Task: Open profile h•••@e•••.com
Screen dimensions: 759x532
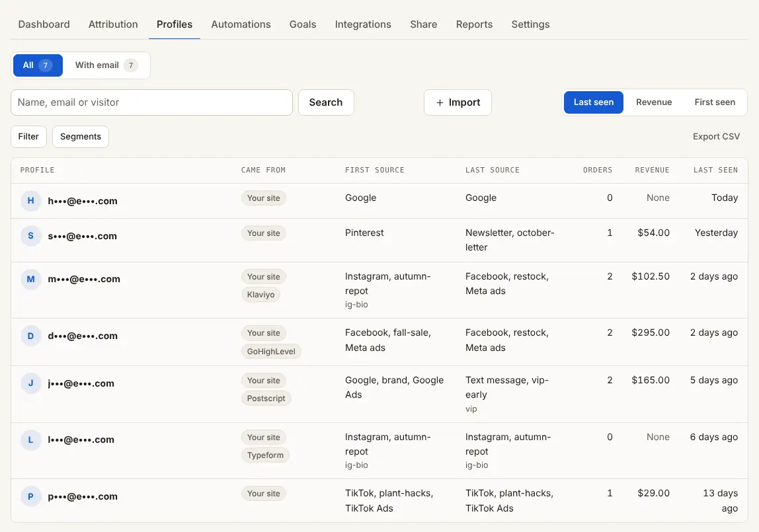Action: 82,201
